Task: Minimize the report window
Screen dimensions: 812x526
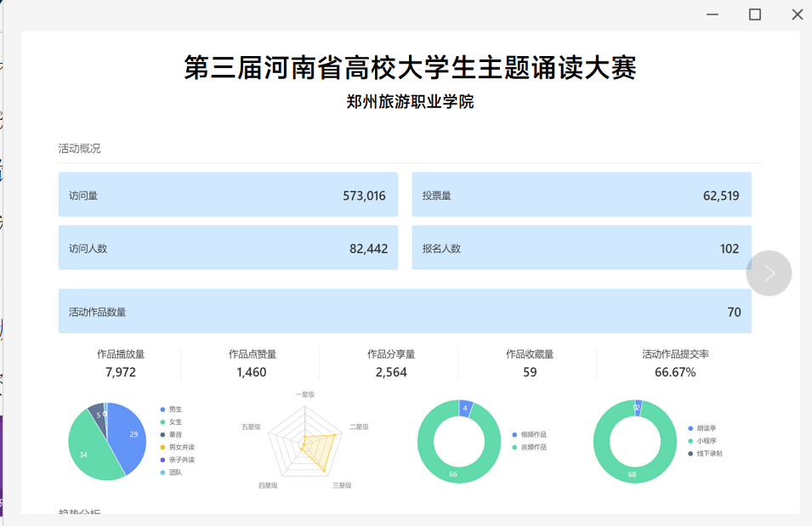Action: 712,14
